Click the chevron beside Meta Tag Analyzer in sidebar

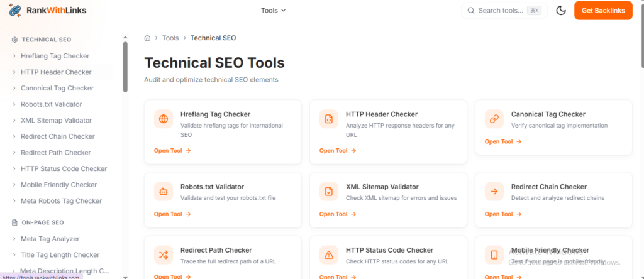[x=14, y=239]
